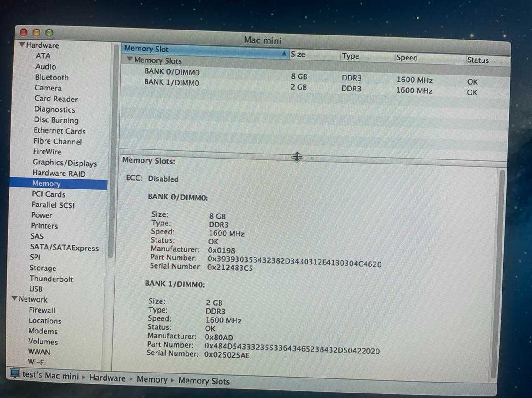Click part number 0x393930353432382D3430312E4130304C4620

click(295, 261)
